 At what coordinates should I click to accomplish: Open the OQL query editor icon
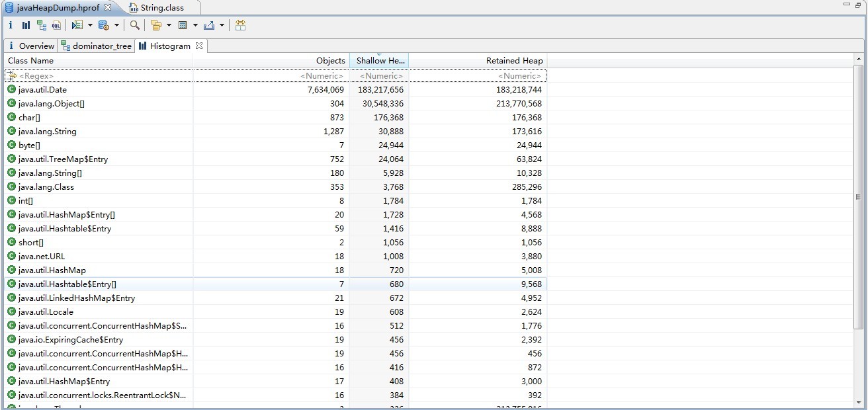point(56,25)
